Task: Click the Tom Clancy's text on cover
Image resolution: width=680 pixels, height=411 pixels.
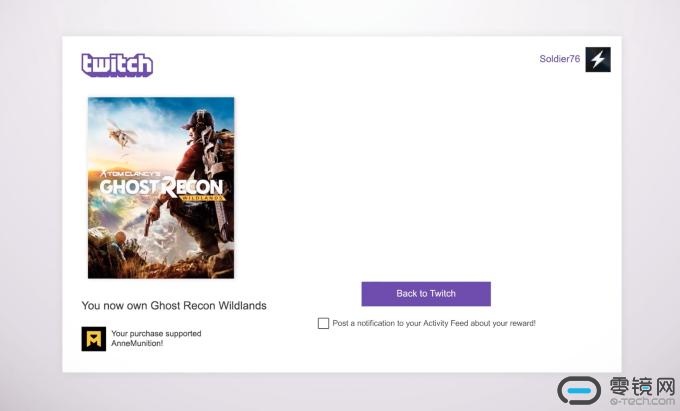Action: click(131, 173)
